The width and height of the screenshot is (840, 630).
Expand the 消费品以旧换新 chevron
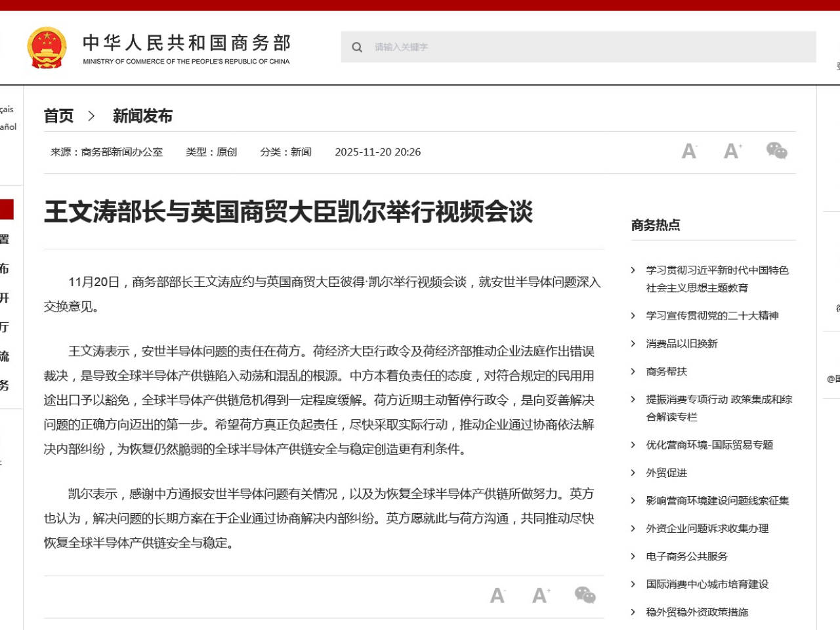coord(632,343)
